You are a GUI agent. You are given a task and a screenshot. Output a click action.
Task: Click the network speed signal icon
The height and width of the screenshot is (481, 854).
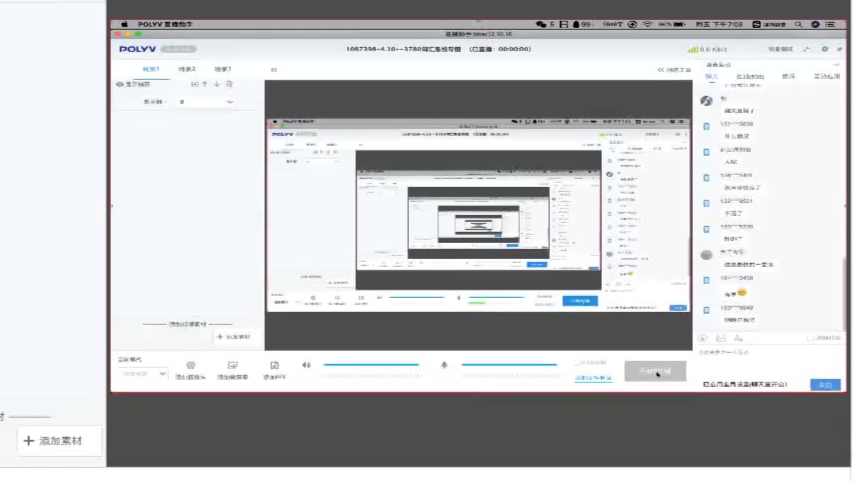pyautogui.click(x=692, y=49)
